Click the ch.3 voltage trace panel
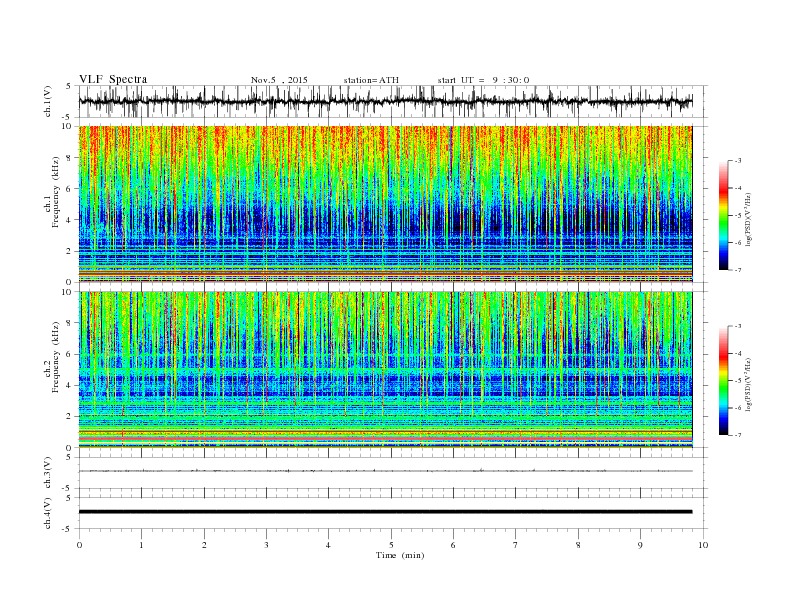 tap(393, 473)
